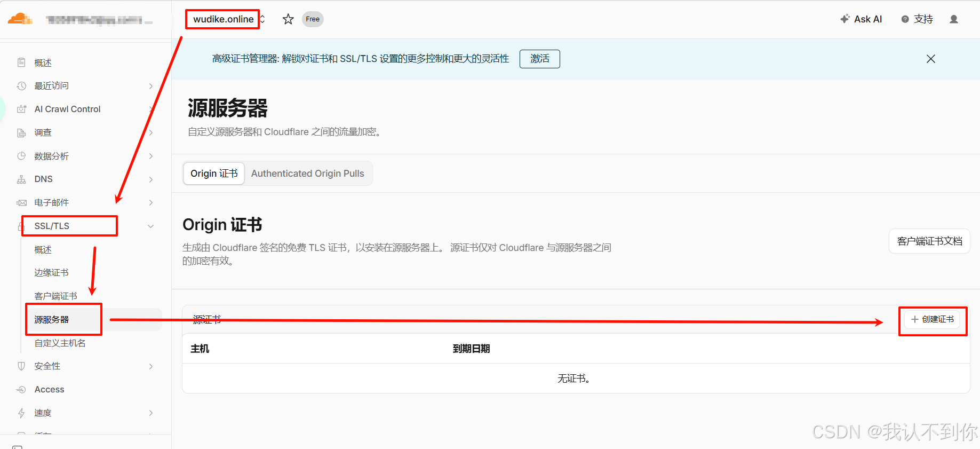Click the 主机 column header
Screen dimensions: 980x449
click(200, 349)
